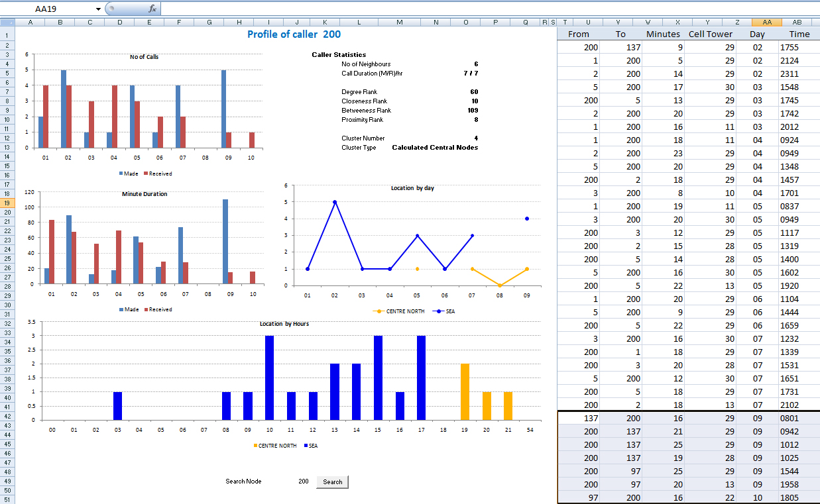Click the 'Degree Rank' label

click(x=359, y=92)
